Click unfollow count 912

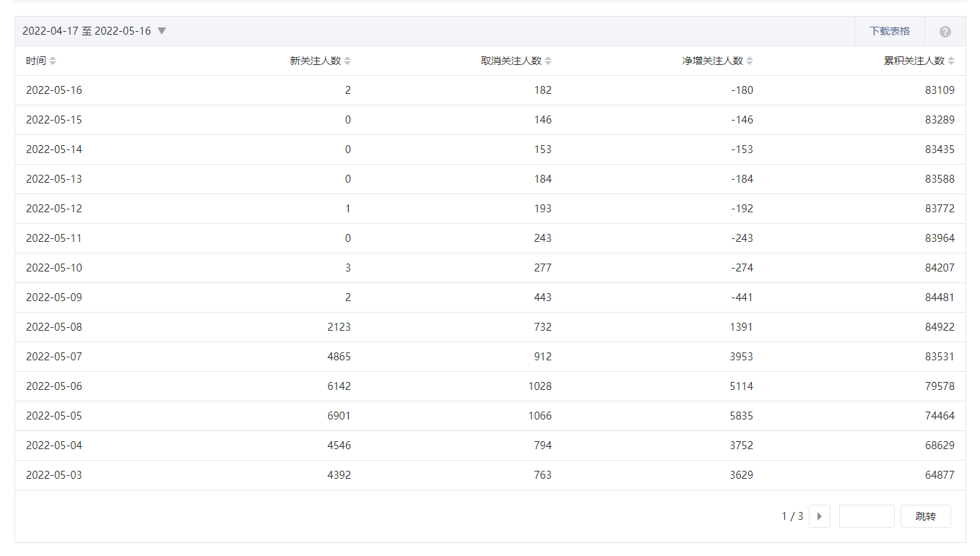pos(543,357)
